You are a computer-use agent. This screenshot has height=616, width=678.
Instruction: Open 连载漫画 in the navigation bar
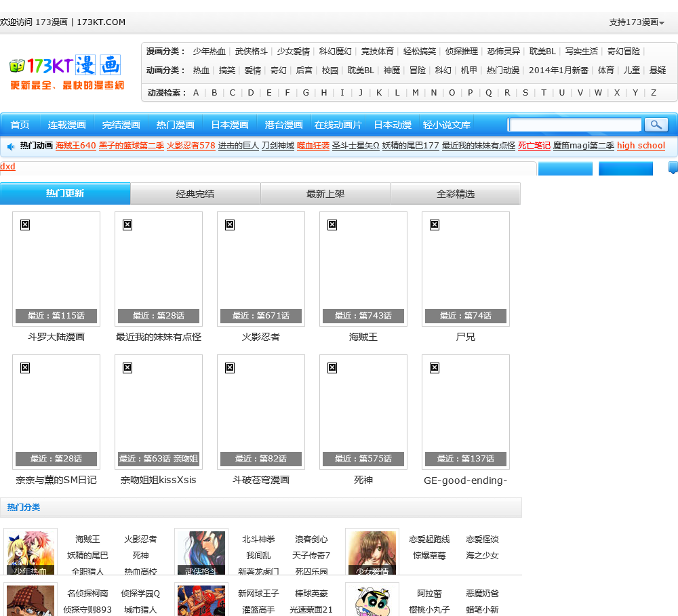click(x=67, y=125)
